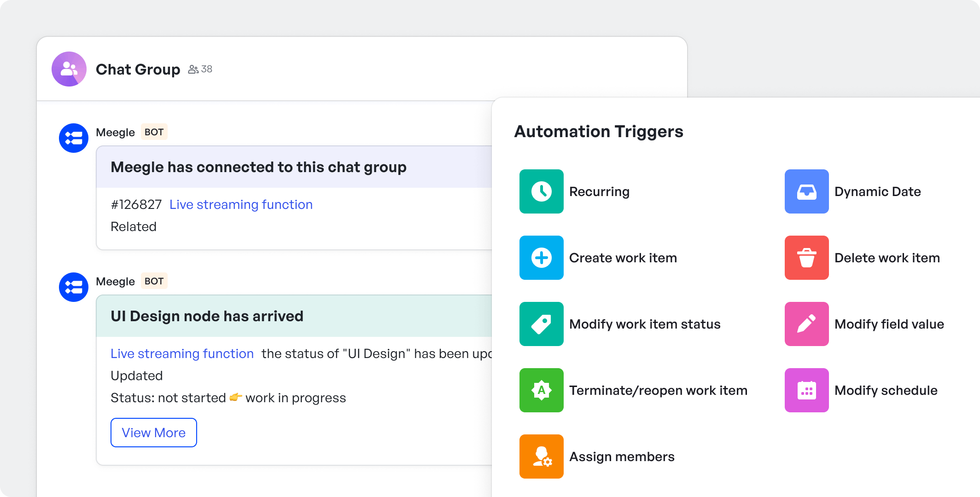Click the work item ID #126827
The height and width of the screenshot is (497, 980).
point(136,204)
